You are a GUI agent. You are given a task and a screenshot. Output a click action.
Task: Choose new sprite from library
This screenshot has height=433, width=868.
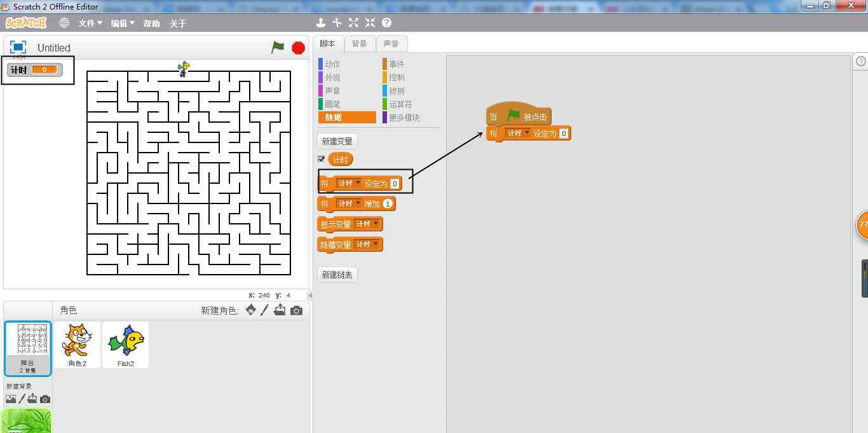coord(251,310)
